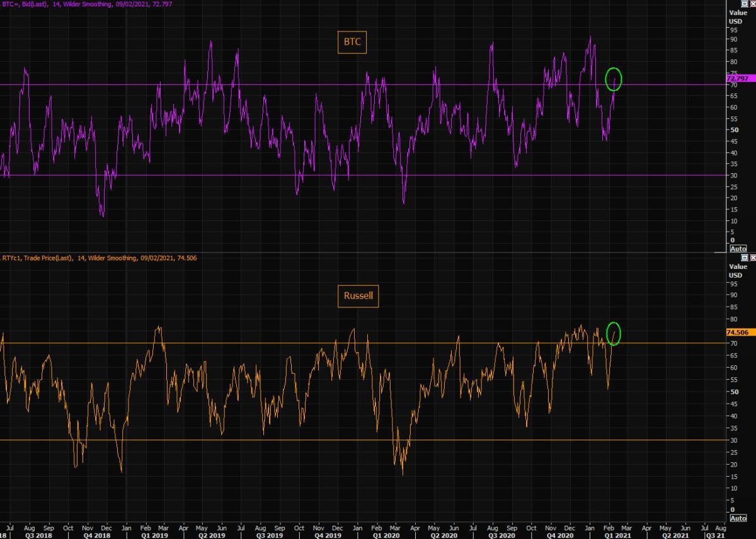Click the BTC annotation label box
The image size is (756, 539).
pyautogui.click(x=352, y=43)
